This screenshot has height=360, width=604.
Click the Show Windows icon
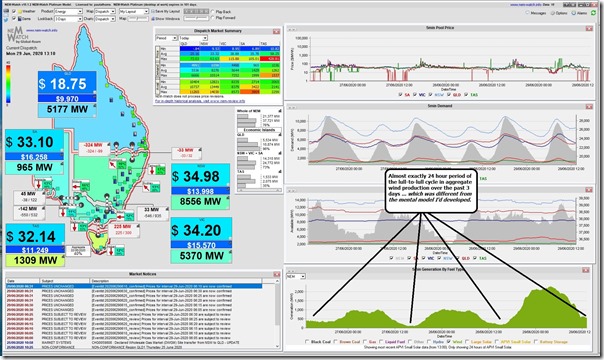[x=153, y=18]
